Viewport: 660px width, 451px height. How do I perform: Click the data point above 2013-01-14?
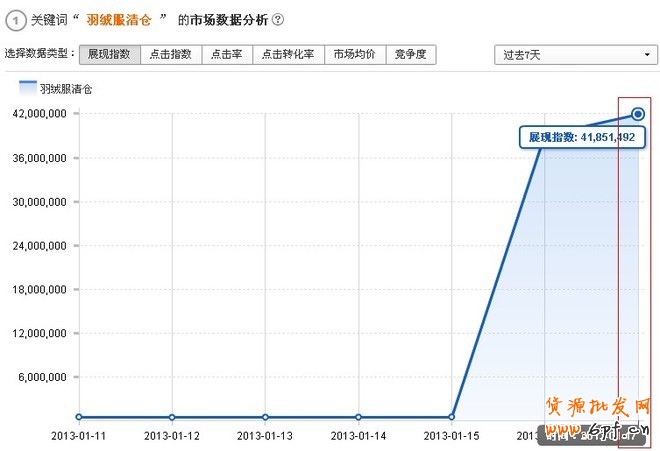click(x=358, y=417)
